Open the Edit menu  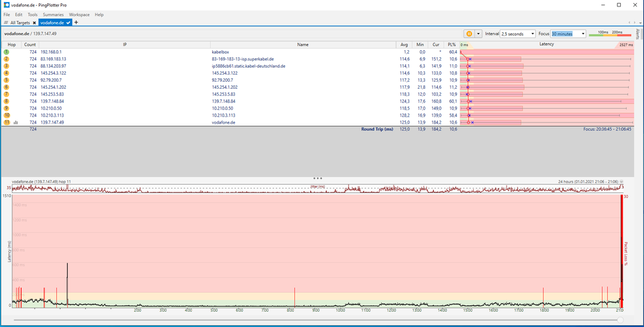19,14
